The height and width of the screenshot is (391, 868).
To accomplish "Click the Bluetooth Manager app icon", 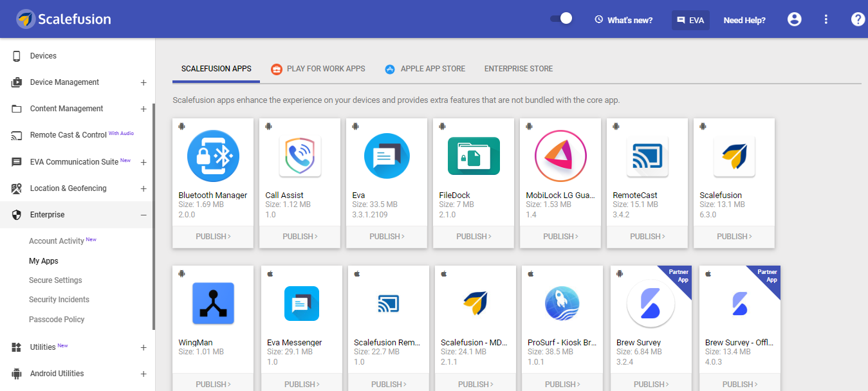I will (x=213, y=156).
